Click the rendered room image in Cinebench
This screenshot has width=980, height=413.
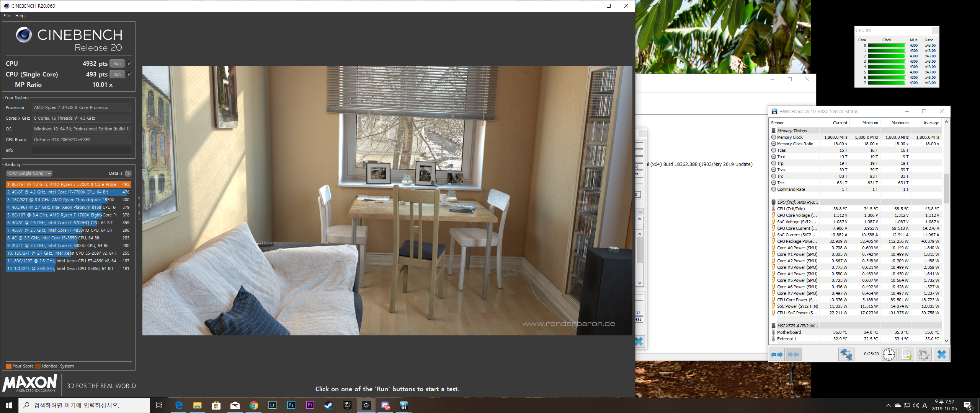click(387, 201)
